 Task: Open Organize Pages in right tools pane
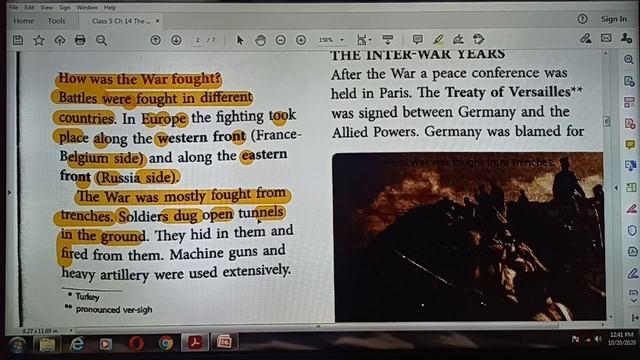(x=629, y=102)
